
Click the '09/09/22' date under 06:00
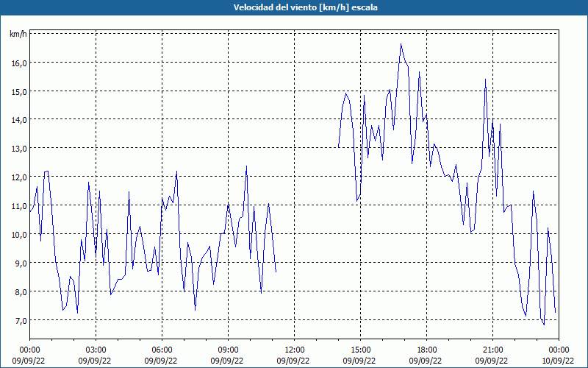click(161, 361)
